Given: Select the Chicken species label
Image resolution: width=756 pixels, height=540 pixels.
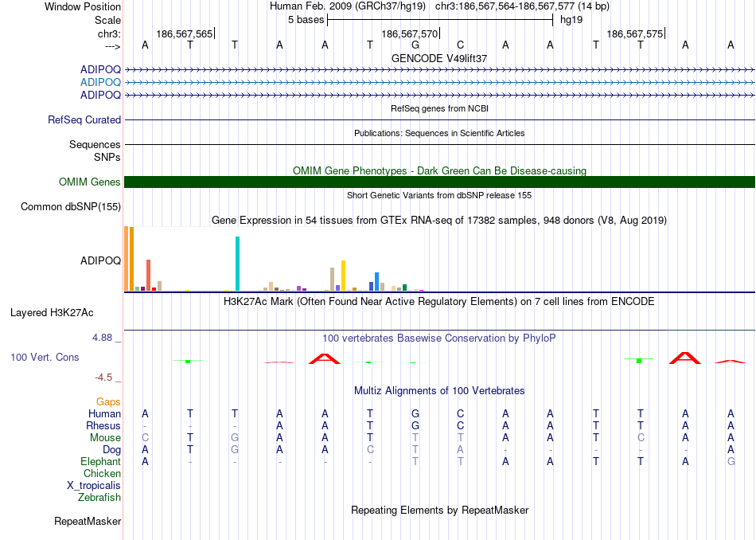Looking at the screenshot, I should click(102, 473).
